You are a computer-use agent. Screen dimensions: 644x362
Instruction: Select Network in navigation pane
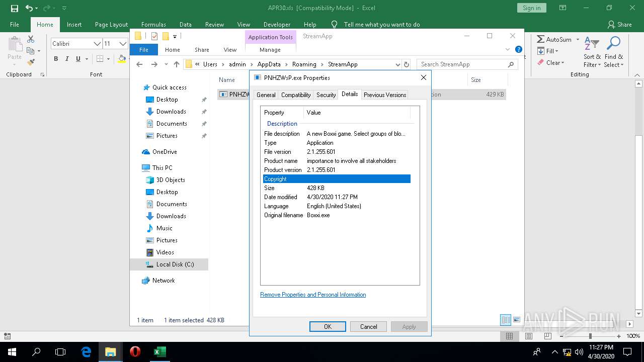click(164, 281)
